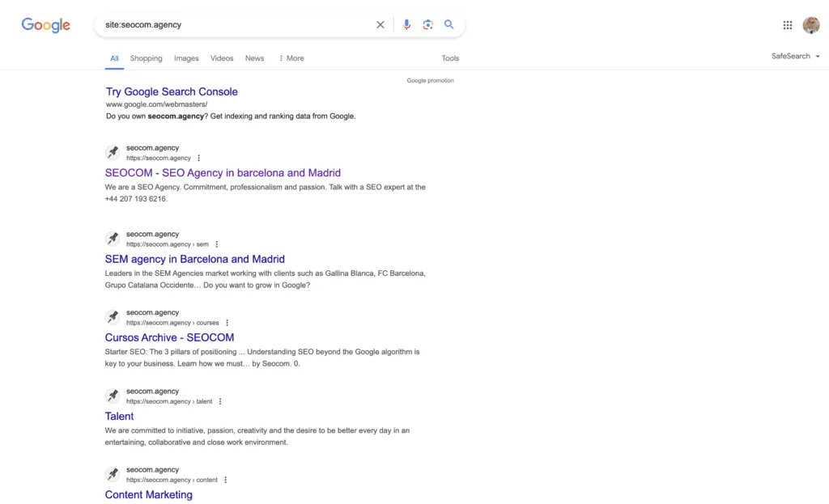This screenshot has height=504, width=829.
Task: Click the www.google.com/webmasters/ URL text
Action: [156, 104]
